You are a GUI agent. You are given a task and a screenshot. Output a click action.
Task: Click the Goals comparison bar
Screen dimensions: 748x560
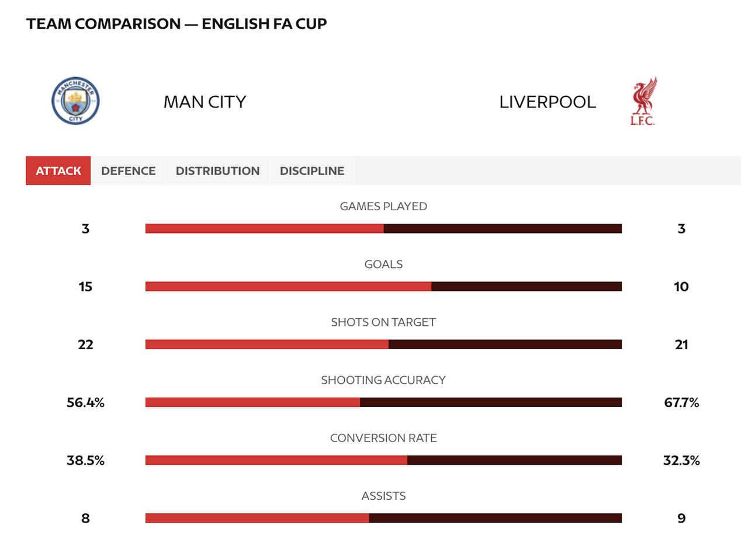[383, 286]
